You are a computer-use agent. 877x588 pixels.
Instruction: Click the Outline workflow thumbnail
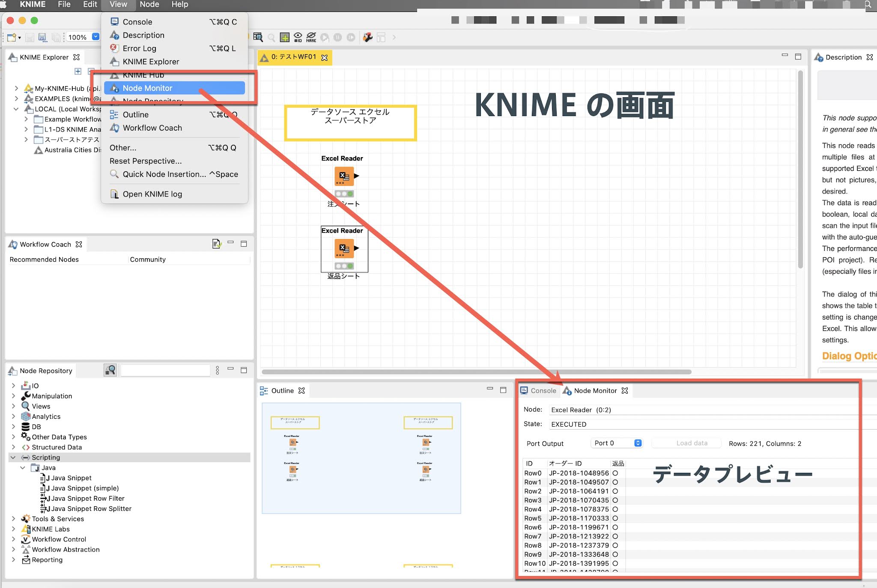(361, 458)
